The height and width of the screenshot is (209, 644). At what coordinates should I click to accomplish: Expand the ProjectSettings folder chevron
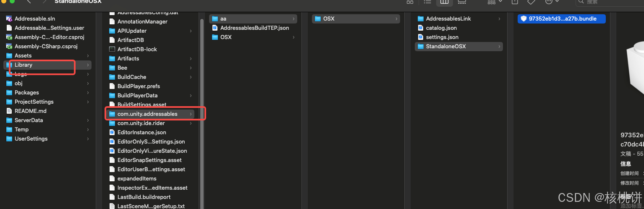[88, 102]
